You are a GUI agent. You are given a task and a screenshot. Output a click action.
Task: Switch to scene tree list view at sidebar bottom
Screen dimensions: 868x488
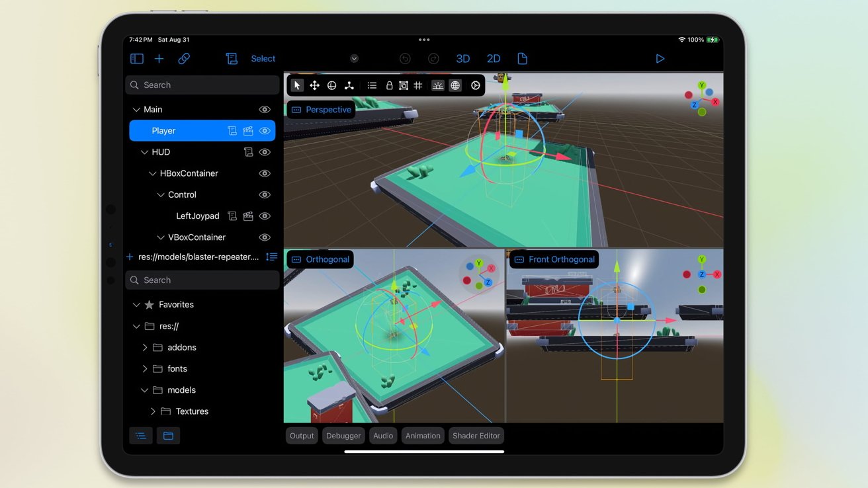coord(141,436)
